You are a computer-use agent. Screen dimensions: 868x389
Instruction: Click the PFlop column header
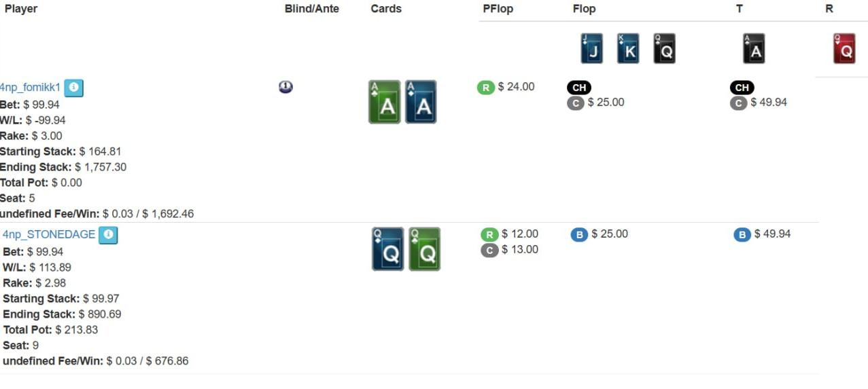pos(498,9)
